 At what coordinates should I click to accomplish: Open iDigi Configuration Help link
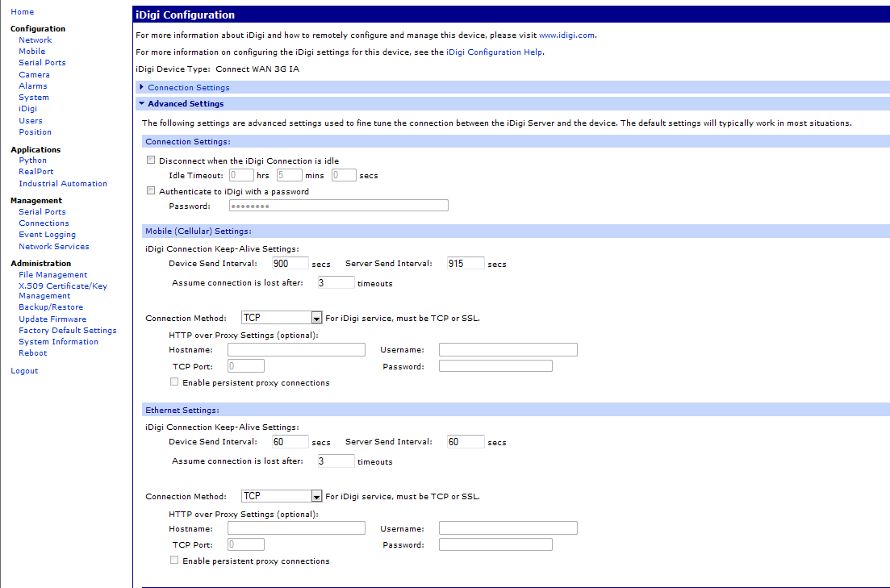(x=494, y=52)
